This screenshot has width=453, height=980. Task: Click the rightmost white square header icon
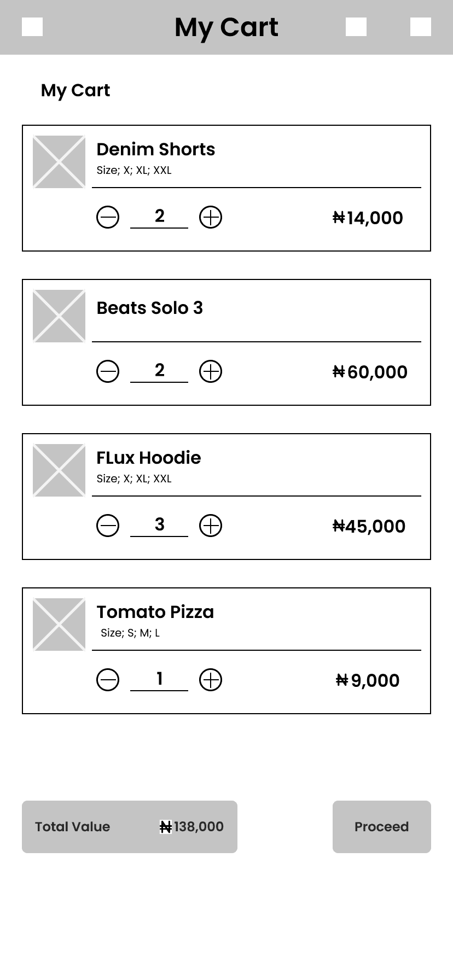tap(420, 27)
